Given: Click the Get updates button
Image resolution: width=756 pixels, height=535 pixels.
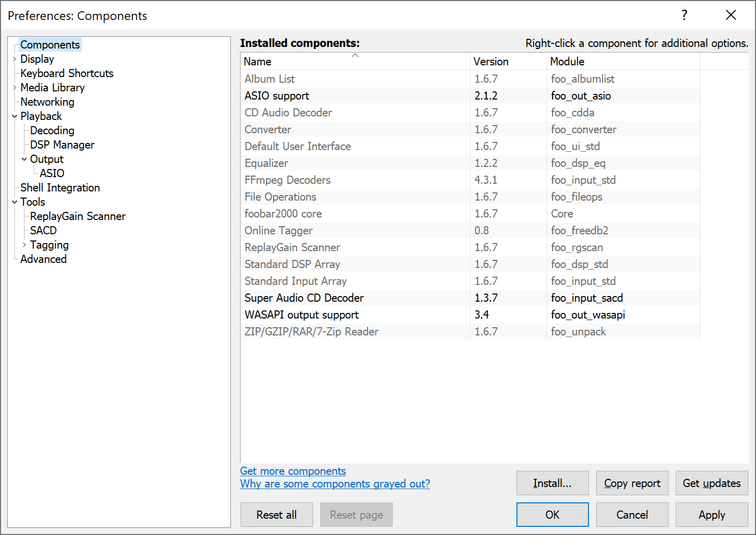Looking at the screenshot, I should pyautogui.click(x=712, y=483).
